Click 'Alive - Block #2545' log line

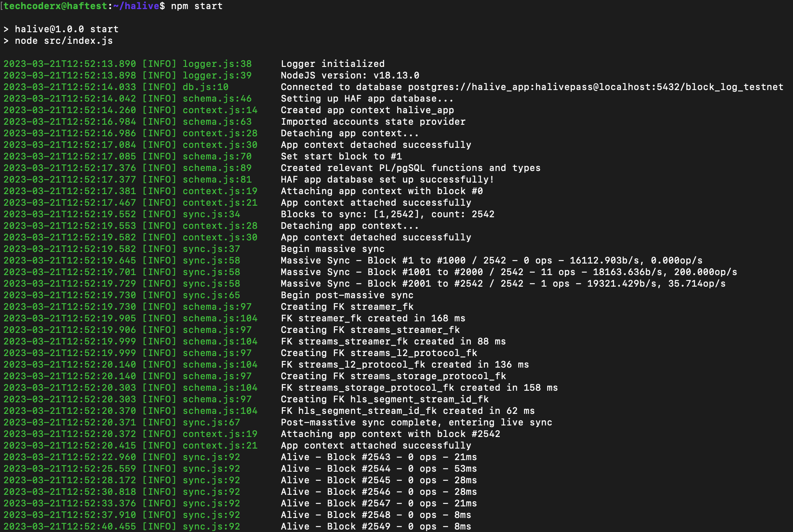click(379, 480)
